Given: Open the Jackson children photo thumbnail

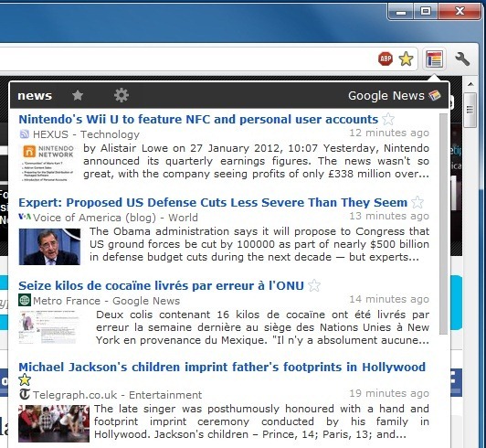Looking at the screenshot, I should click(54, 423).
